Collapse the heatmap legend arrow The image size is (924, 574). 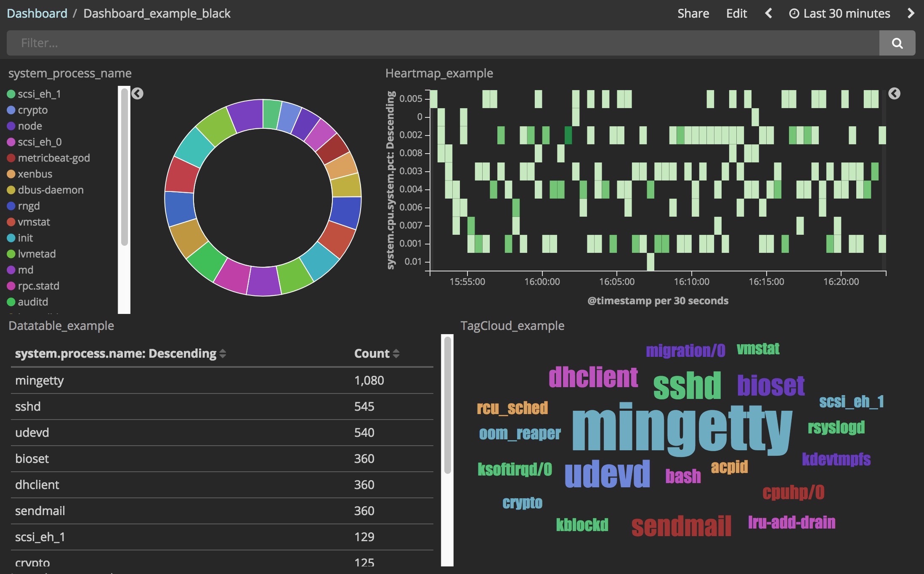click(x=894, y=93)
